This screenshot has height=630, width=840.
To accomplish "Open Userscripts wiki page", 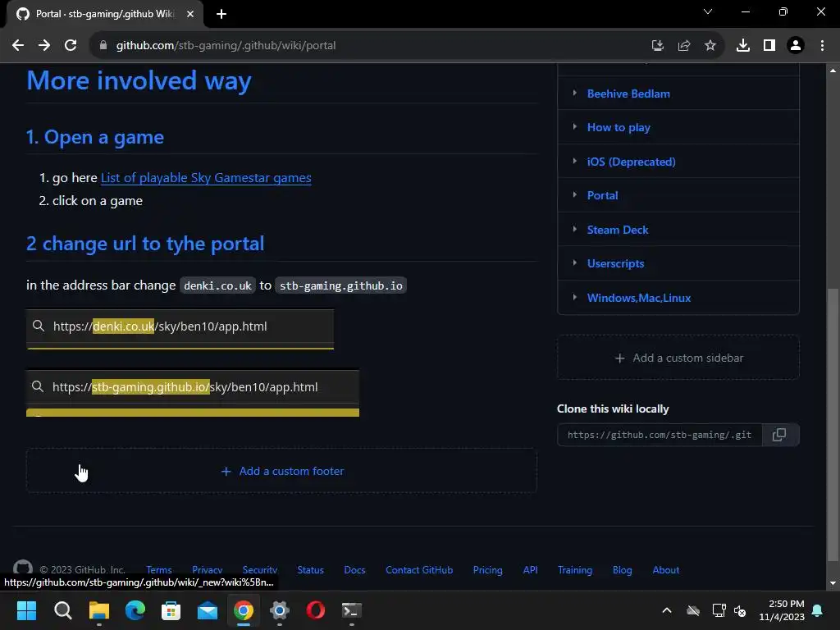I will pyautogui.click(x=615, y=263).
